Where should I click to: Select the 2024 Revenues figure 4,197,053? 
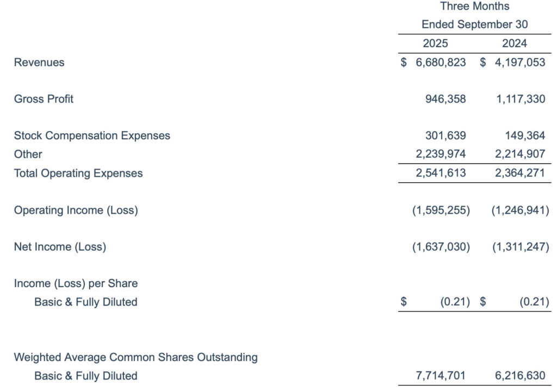519,63
